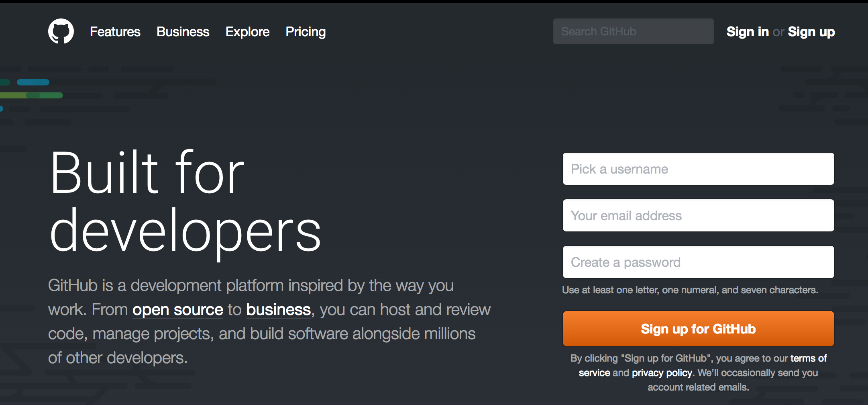View the Pricing page
Screen dimensions: 868x405
[306, 32]
